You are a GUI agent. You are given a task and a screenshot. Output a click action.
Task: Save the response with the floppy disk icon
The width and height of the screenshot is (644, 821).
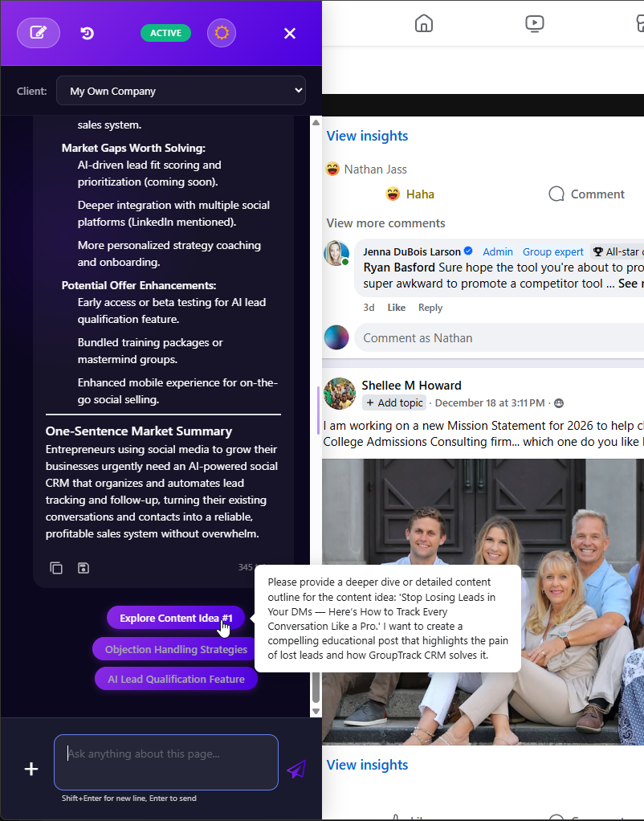(x=84, y=568)
